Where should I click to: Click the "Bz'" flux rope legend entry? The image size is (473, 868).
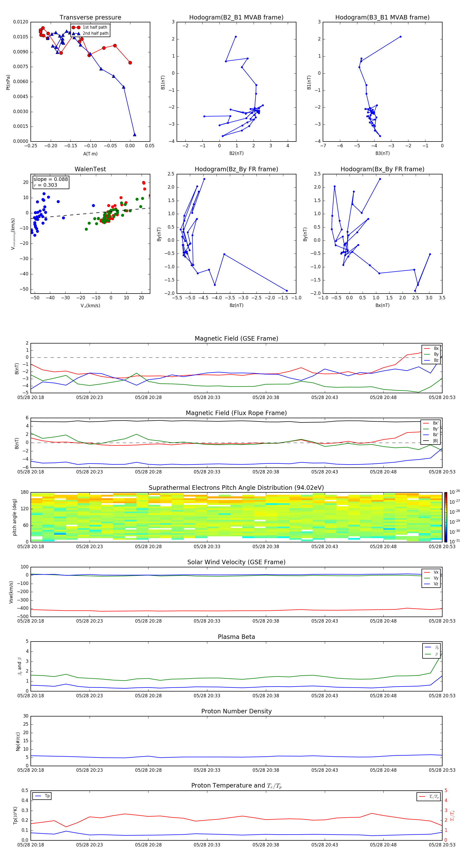pyautogui.click(x=431, y=435)
